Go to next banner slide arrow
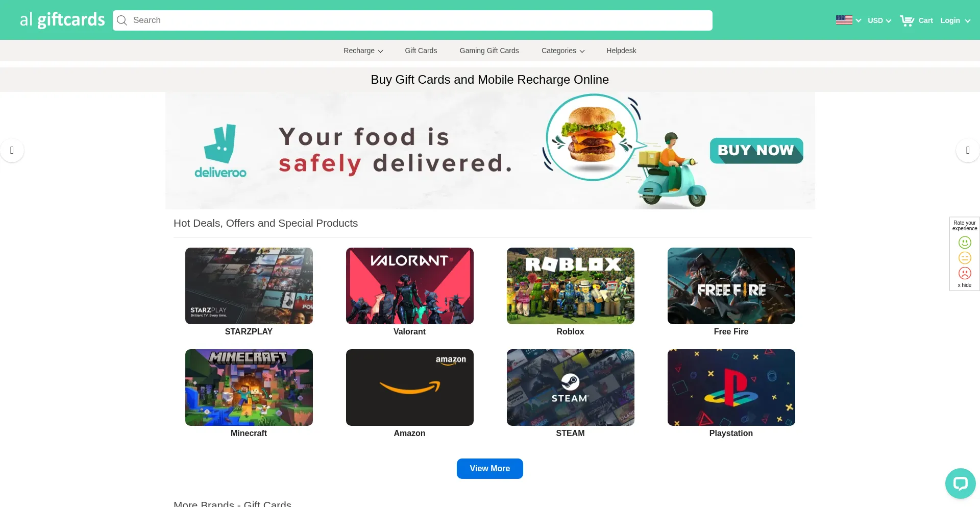 (968, 150)
